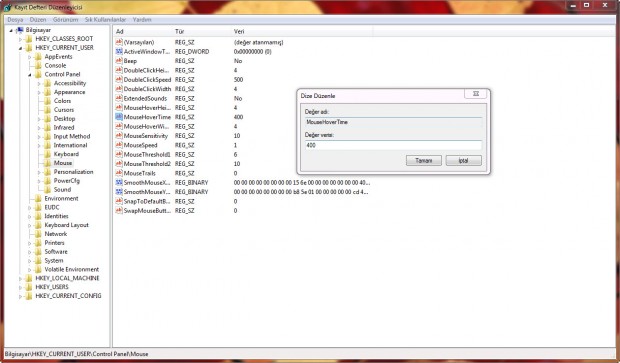The width and height of the screenshot is (620, 363).
Task: Click the SmoothMouseXCurve binary value icon
Action: coord(119,182)
